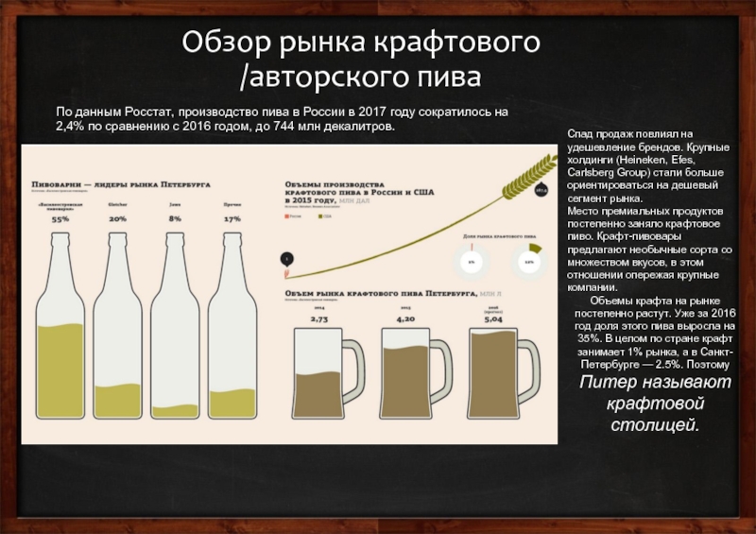This screenshot has height=534, width=756.
Task: Click the 'Спад продаж повлиял' paragraph
Action: pos(646,210)
